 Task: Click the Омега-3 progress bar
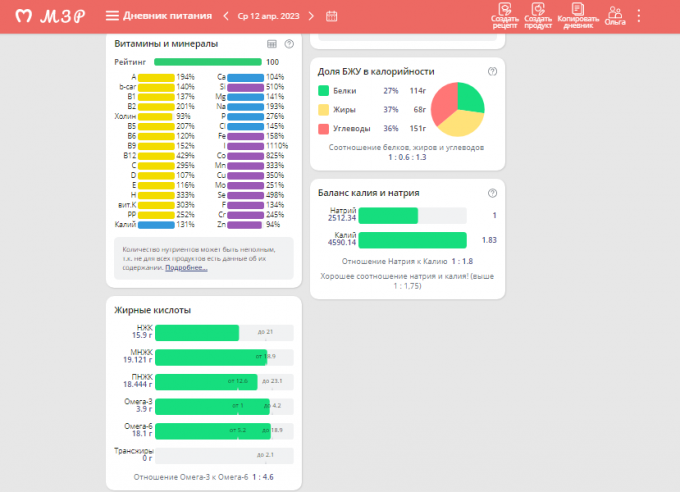tap(212, 406)
